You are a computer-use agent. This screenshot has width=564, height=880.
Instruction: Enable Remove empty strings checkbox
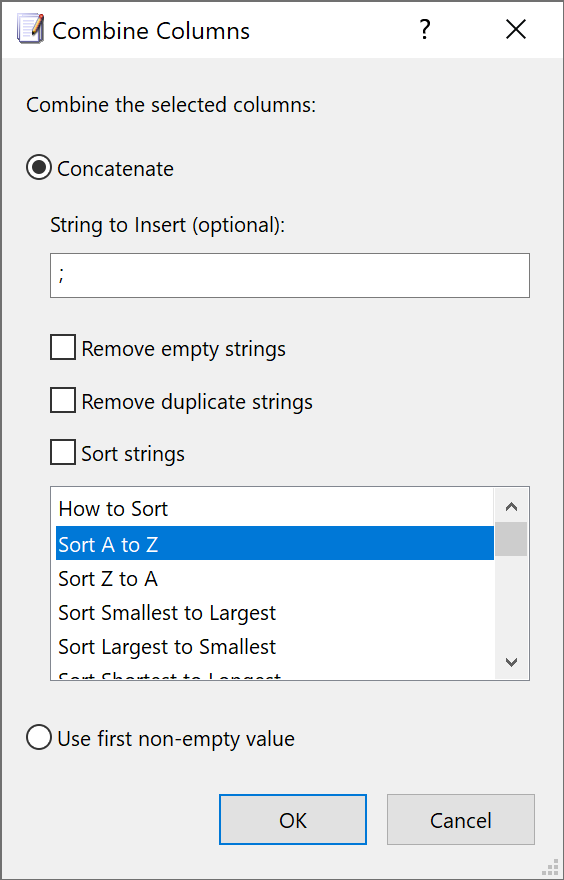[63, 348]
